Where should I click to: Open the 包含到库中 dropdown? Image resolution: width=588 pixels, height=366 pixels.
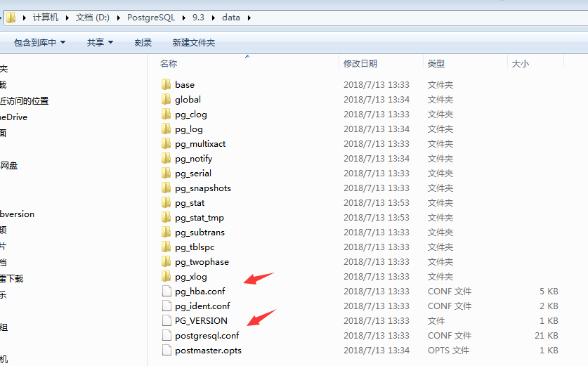(40, 42)
